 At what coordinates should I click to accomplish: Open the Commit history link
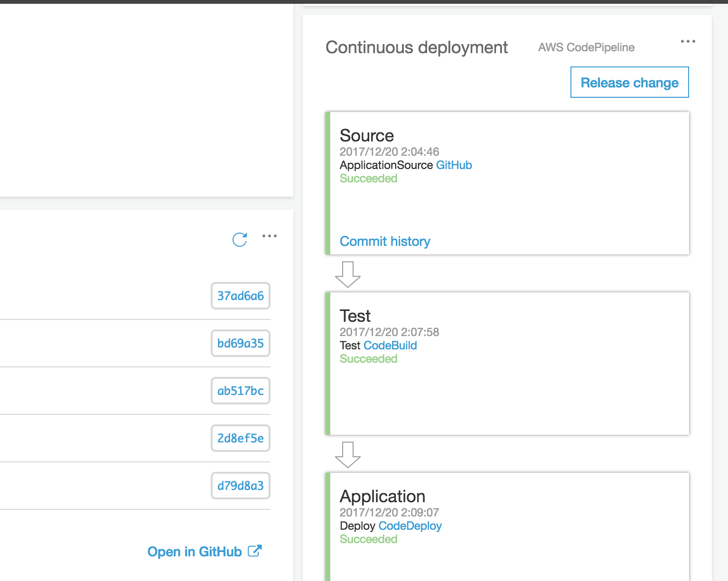384,241
